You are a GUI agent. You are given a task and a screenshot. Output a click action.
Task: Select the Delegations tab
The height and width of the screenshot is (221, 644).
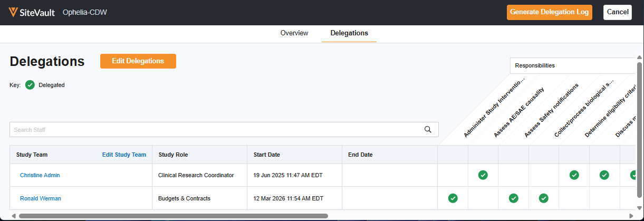[349, 33]
